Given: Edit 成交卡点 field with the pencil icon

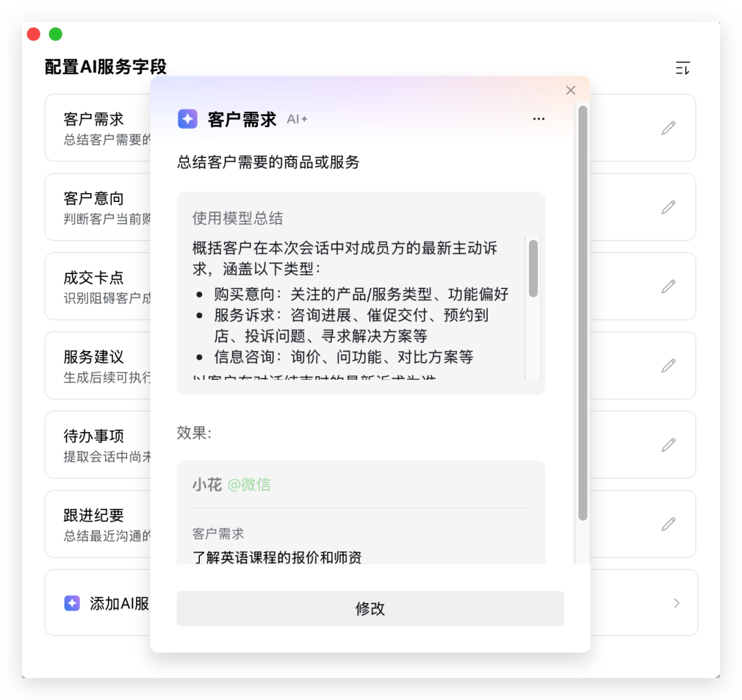Looking at the screenshot, I should click(x=668, y=286).
